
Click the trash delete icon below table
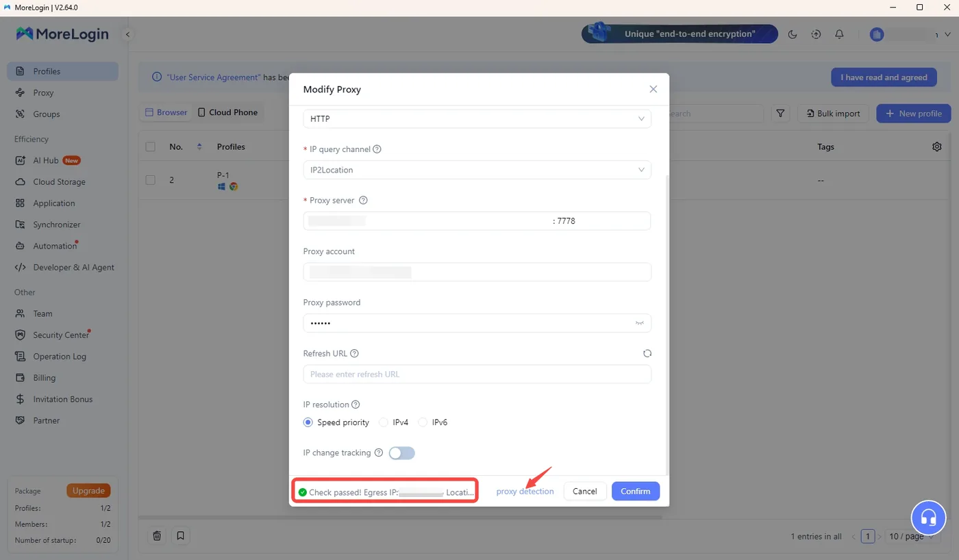(157, 535)
